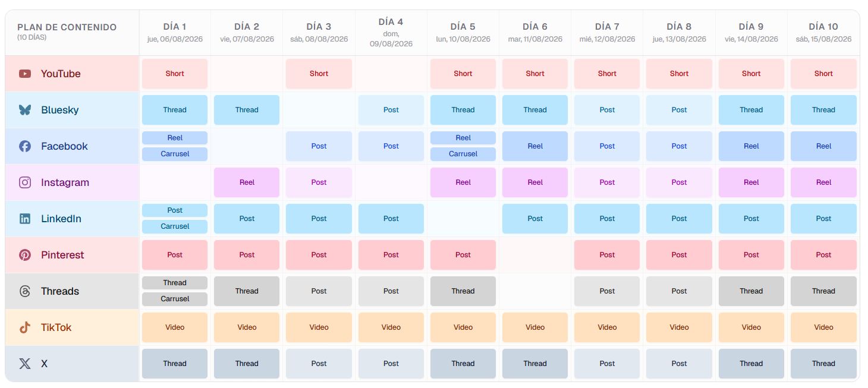Click the Threads logo icon
868x388 pixels.
click(25, 291)
